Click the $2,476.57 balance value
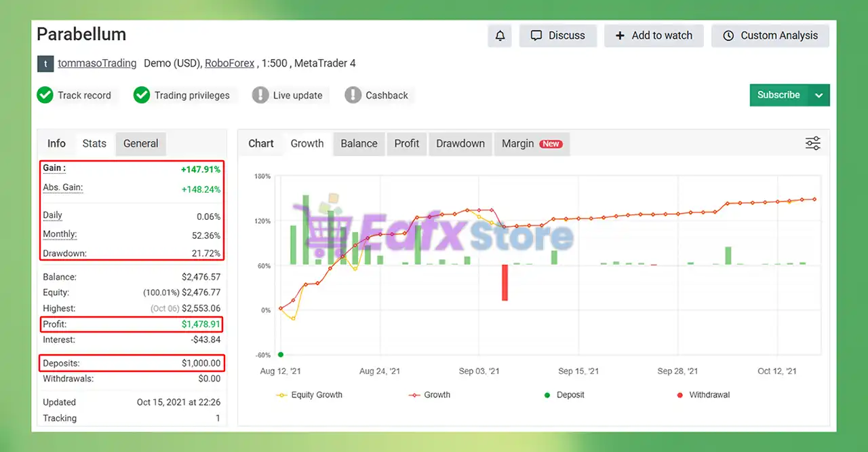The image size is (868, 452). (201, 277)
